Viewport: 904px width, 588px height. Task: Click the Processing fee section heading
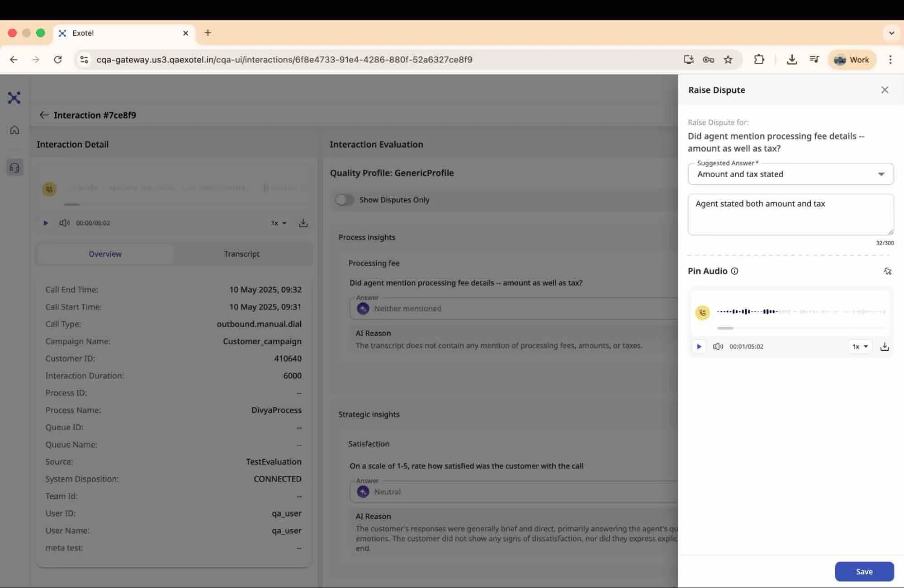coord(374,263)
